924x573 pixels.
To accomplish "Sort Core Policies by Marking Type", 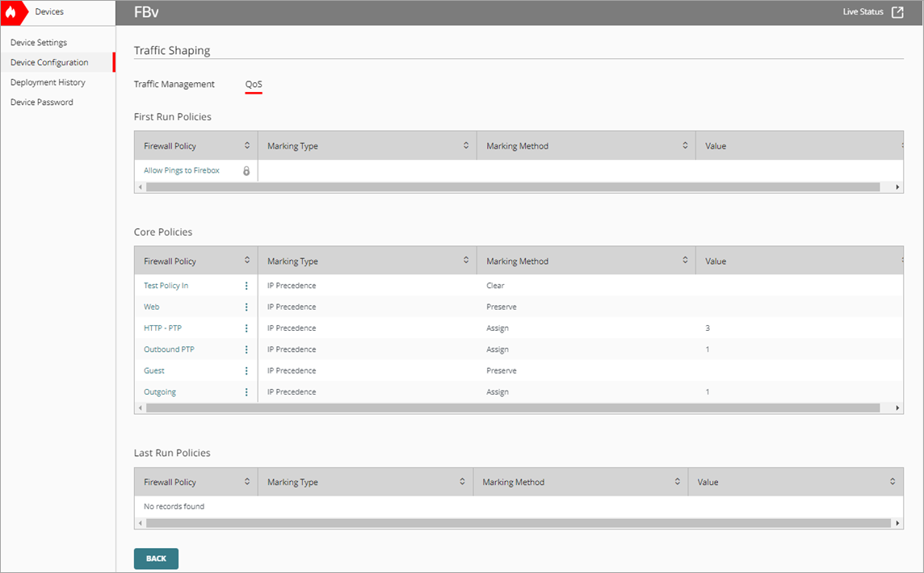I will coord(466,260).
